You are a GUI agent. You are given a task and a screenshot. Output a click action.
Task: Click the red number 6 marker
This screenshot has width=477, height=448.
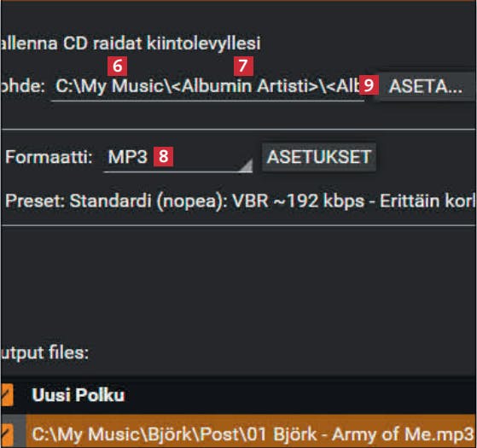coord(118,66)
